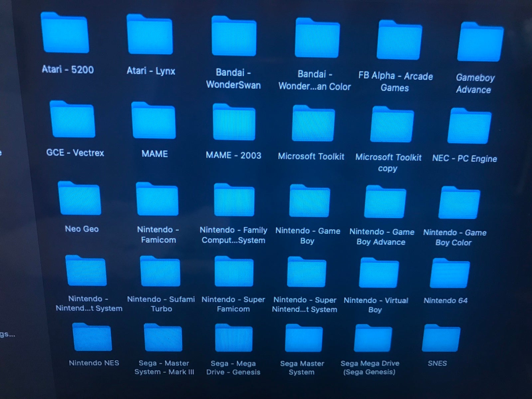Click the 'Nintendo - Game Boy Color' label
Screen dimensions: 532x399
(455, 237)
